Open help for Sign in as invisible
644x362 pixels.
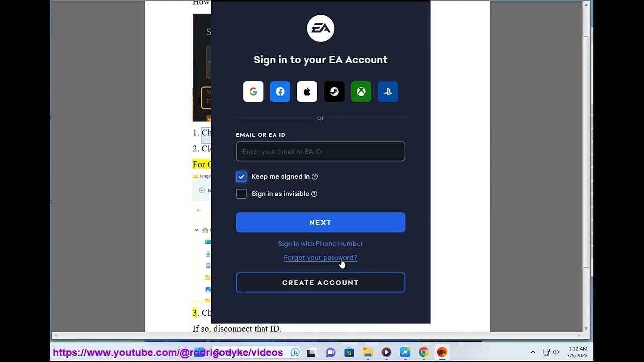[x=314, y=194]
